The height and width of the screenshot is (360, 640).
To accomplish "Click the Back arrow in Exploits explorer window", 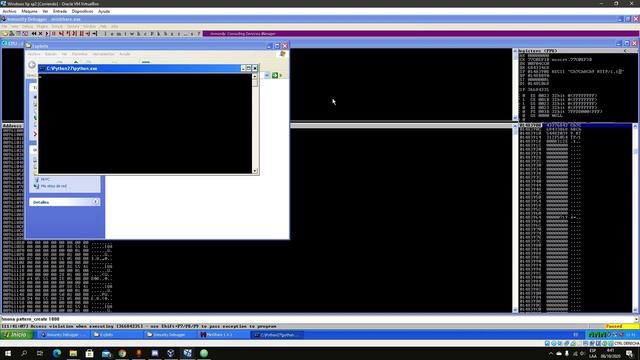I will click(32, 64).
